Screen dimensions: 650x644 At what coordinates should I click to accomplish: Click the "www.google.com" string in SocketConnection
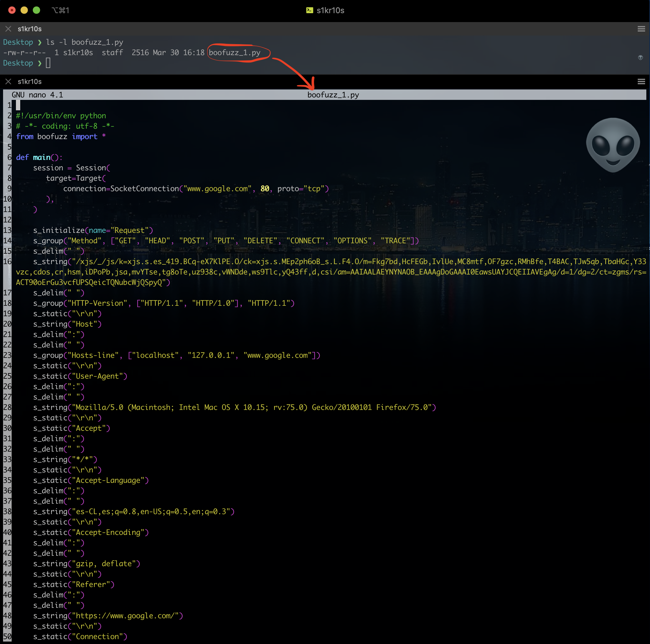coord(217,189)
